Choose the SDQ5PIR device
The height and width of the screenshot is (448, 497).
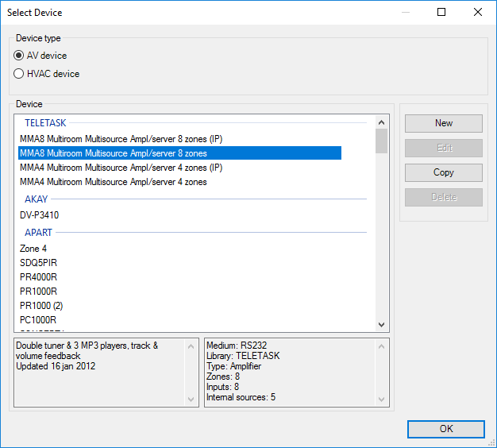tap(38, 263)
